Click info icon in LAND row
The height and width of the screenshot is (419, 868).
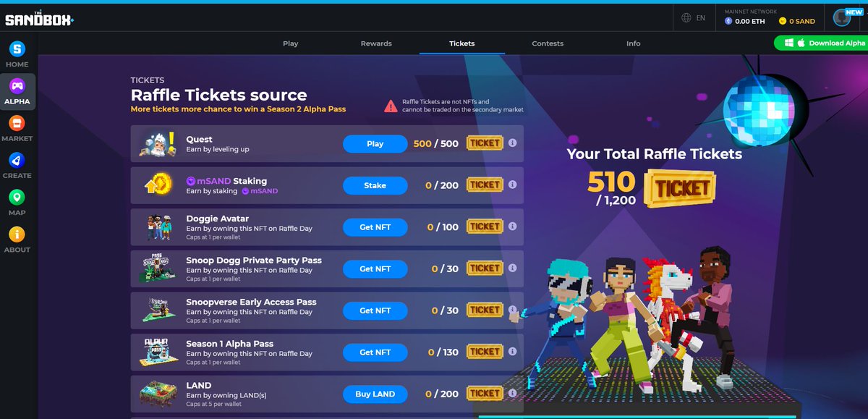pyautogui.click(x=512, y=394)
